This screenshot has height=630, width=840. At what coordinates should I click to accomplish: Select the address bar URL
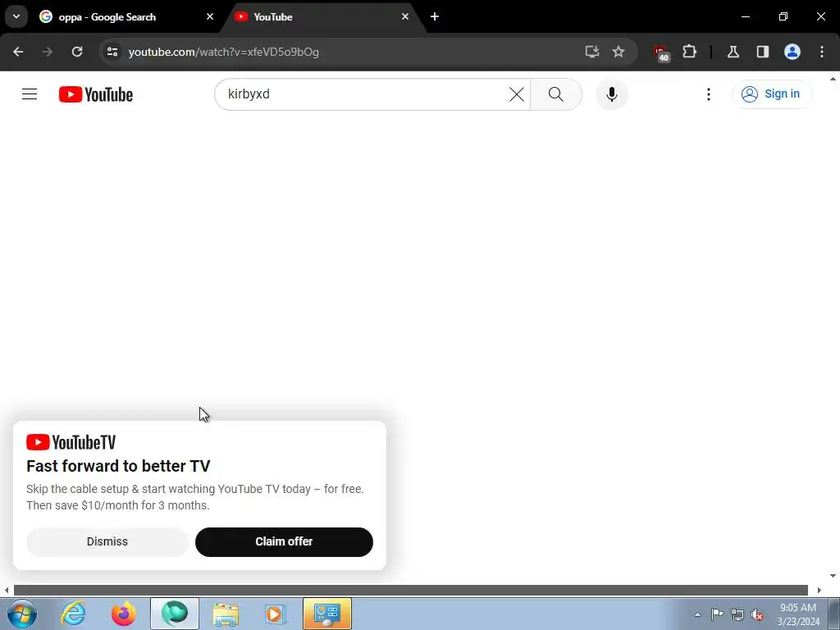pos(224,52)
